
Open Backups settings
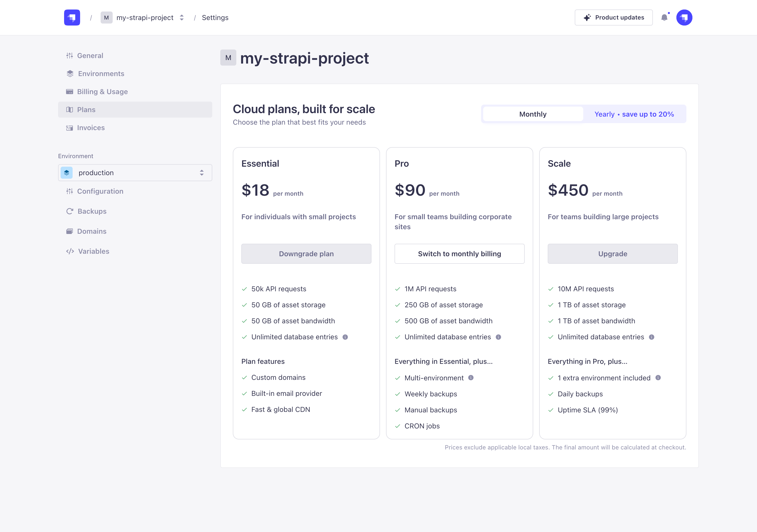135,211
